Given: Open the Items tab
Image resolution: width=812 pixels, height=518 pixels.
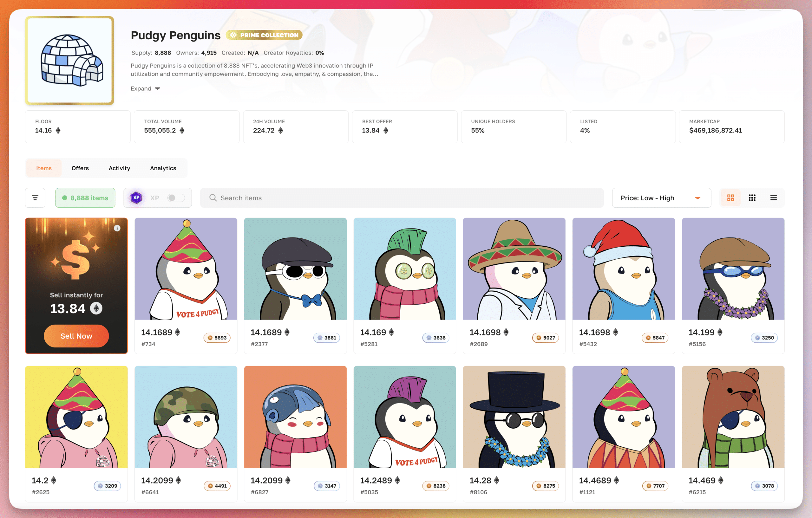Looking at the screenshot, I should point(44,168).
